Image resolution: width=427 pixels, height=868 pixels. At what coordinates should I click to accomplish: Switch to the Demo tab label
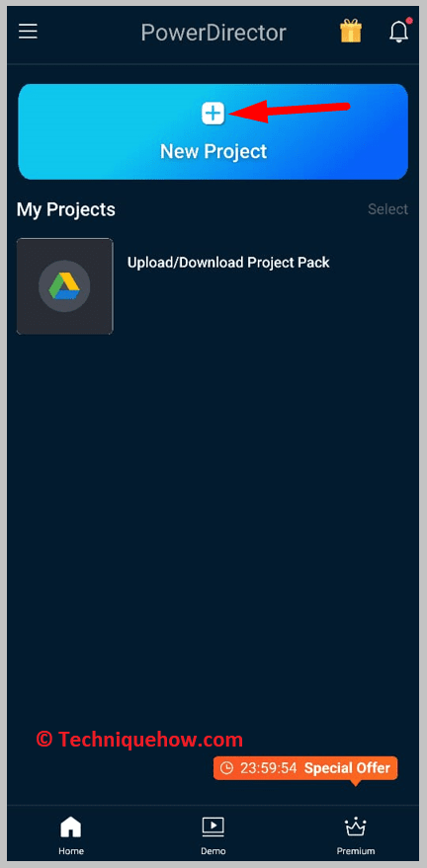tap(213, 851)
